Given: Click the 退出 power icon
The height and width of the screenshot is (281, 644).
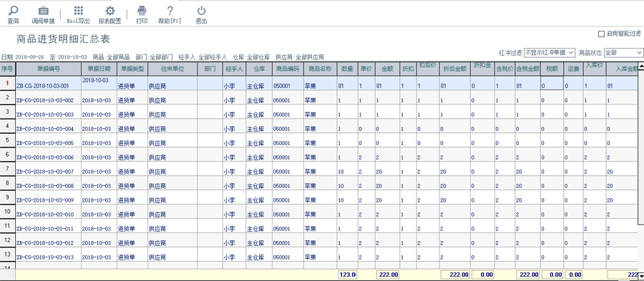Looking at the screenshot, I should 201,11.
